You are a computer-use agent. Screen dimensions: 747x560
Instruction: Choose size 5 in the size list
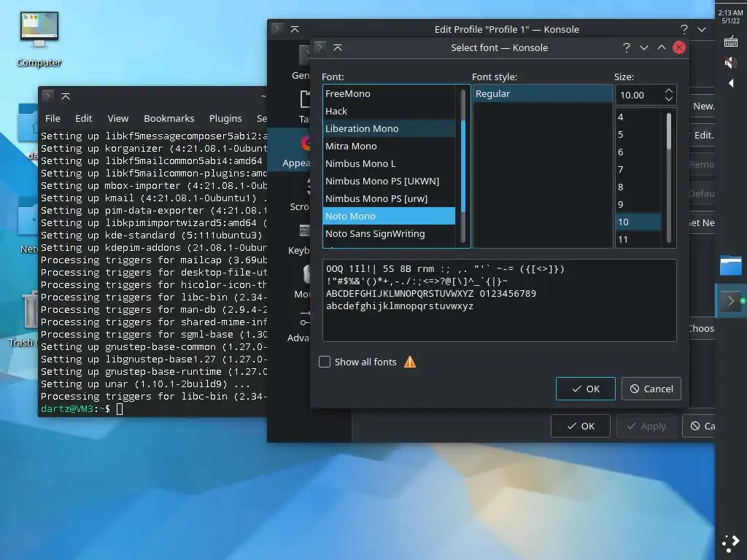click(638, 135)
